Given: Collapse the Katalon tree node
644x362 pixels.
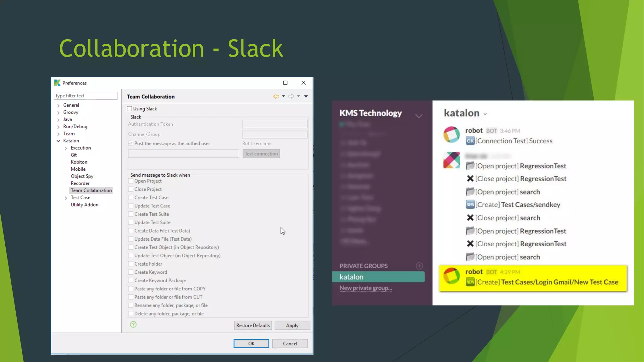Looking at the screenshot, I should point(58,141).
